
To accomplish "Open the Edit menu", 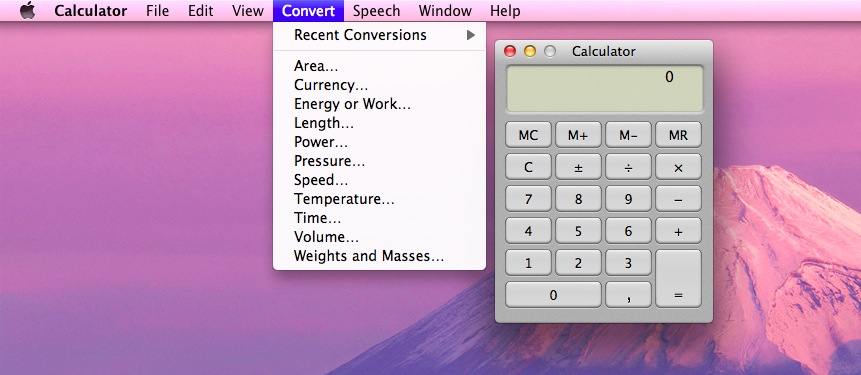I will (200, 11).
